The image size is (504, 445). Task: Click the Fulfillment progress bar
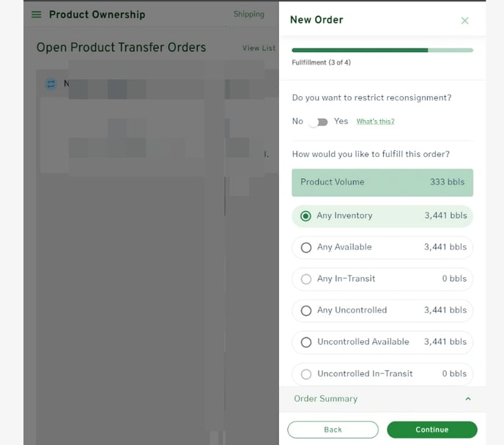[x=382, y=50]
